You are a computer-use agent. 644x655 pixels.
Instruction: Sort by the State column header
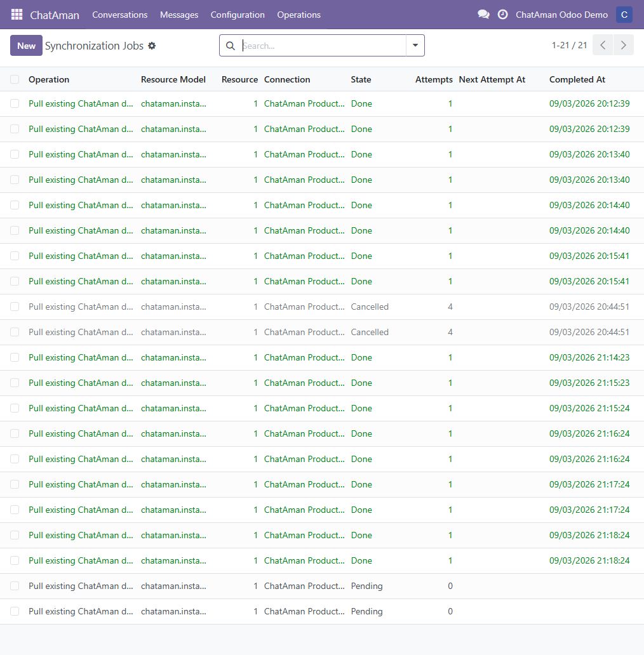click(x=361, y=79)
